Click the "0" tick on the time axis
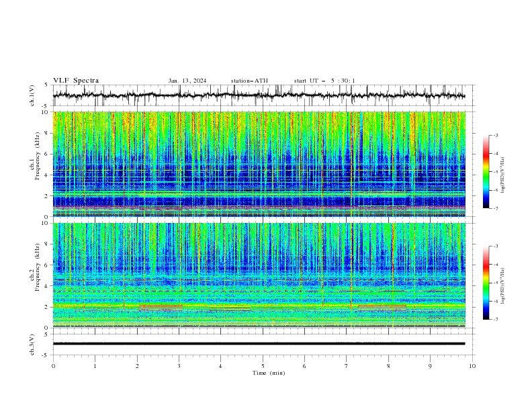This screenshot has height=411, width=532. [53, 366]
